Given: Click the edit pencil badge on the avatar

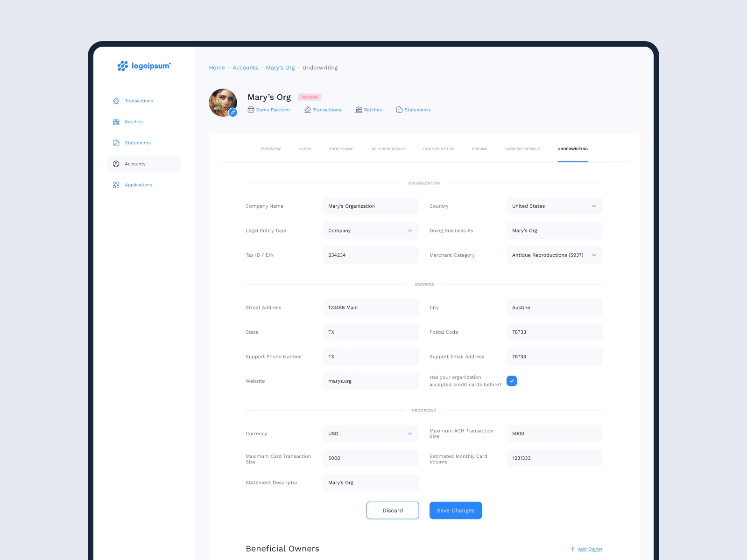Looking at the screenshot, I should click(233, 112).
